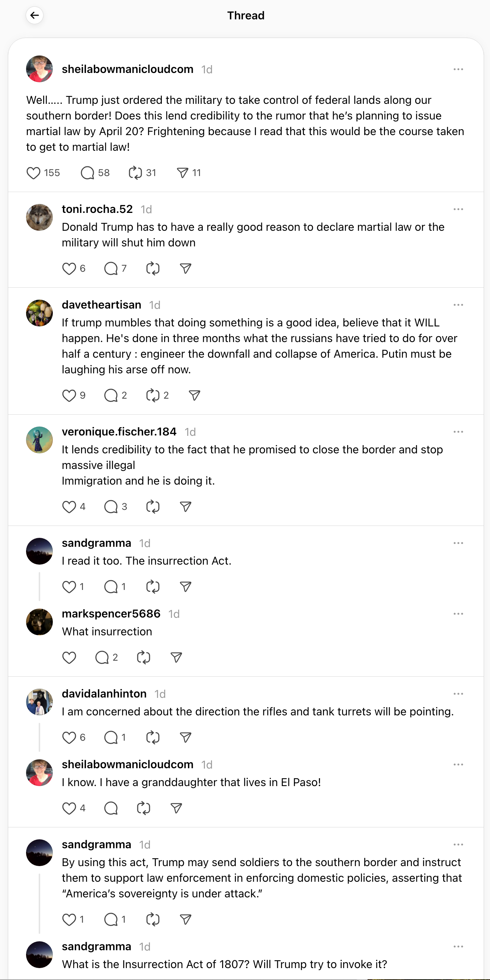Share the main post via send icon
490x980 pixels.
(183, 173)
